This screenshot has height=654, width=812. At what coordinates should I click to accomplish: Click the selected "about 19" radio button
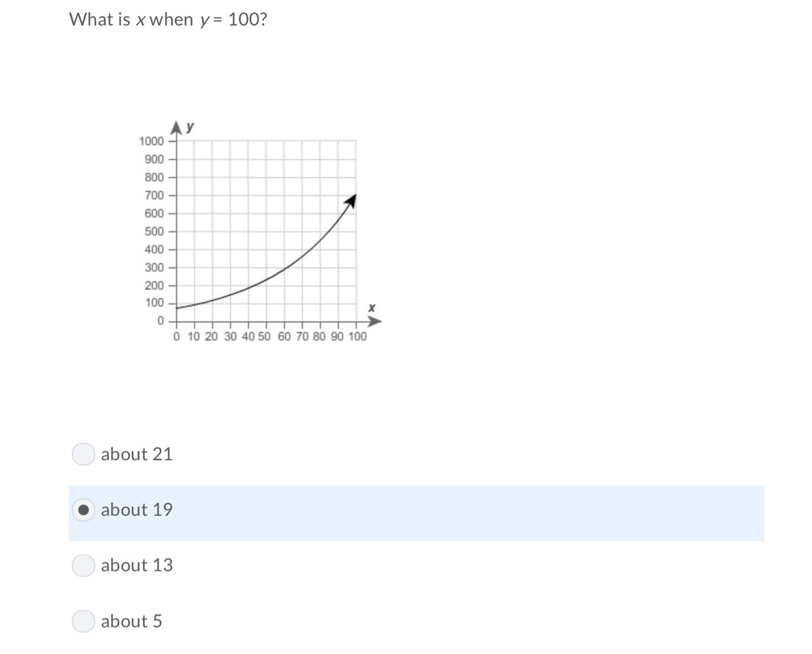[x=83, y=510]
